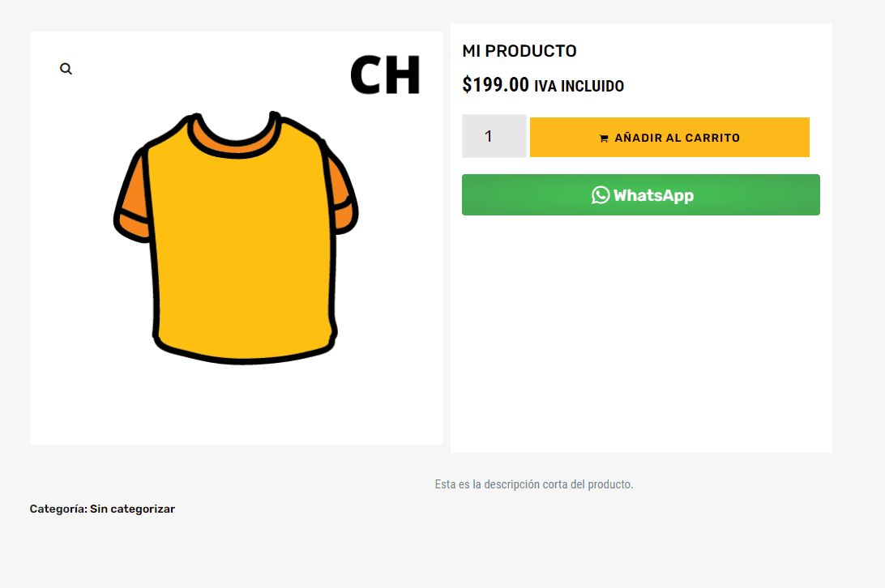The width and height of the screenshot is (885, 588).
Task: Click the CH size label on image
Action: (x=385, y=75)
